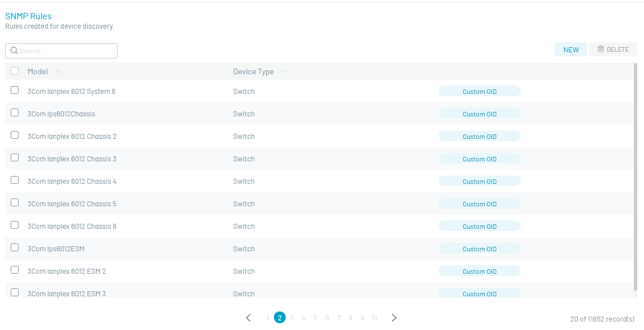
Task: Click the 20 of 11852 record(s) count
Action: click(x=602, y=319)
